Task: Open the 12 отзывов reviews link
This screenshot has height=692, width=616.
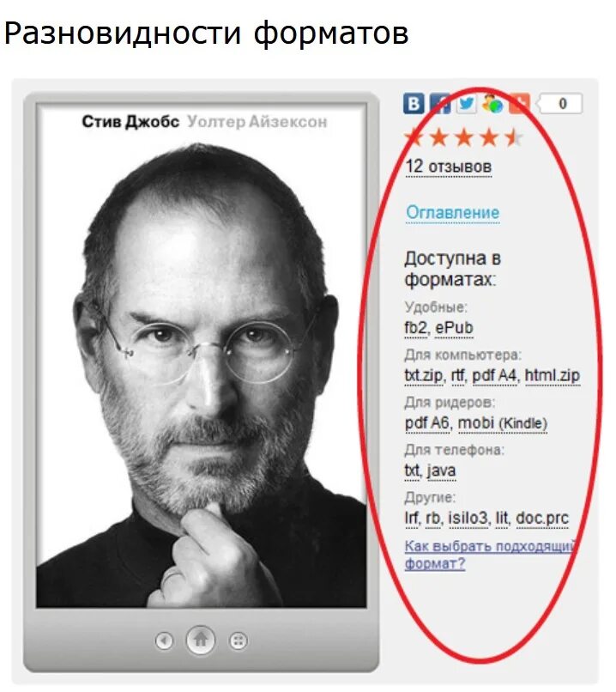Action: [449, 167]
